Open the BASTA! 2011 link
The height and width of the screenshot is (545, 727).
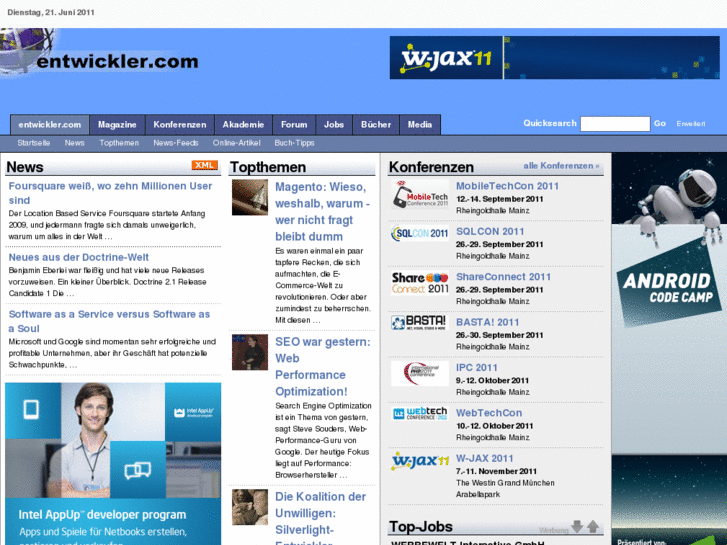(x=487, y=322)
